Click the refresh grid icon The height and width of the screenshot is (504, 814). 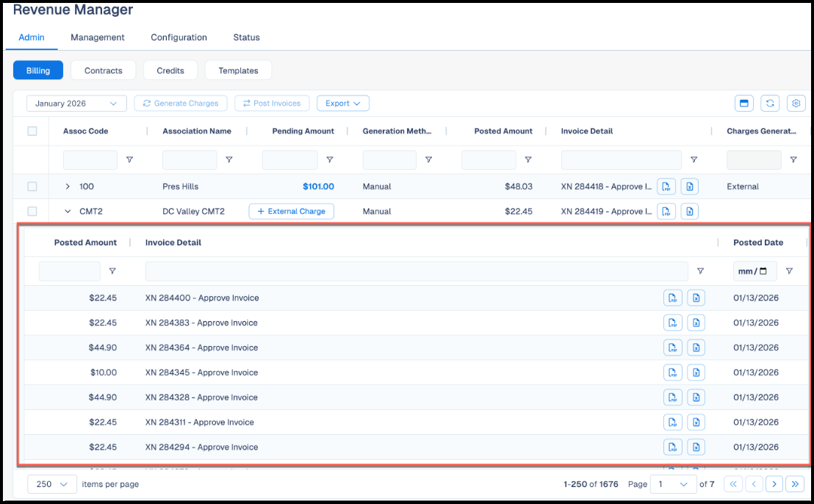click(x=770, y=104)
